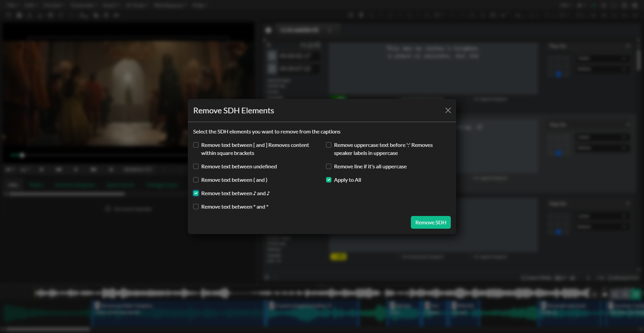Click the first icon in the top-left editing toolbar
This screenshot has height=333, width=644.
(x=9, y=15)
